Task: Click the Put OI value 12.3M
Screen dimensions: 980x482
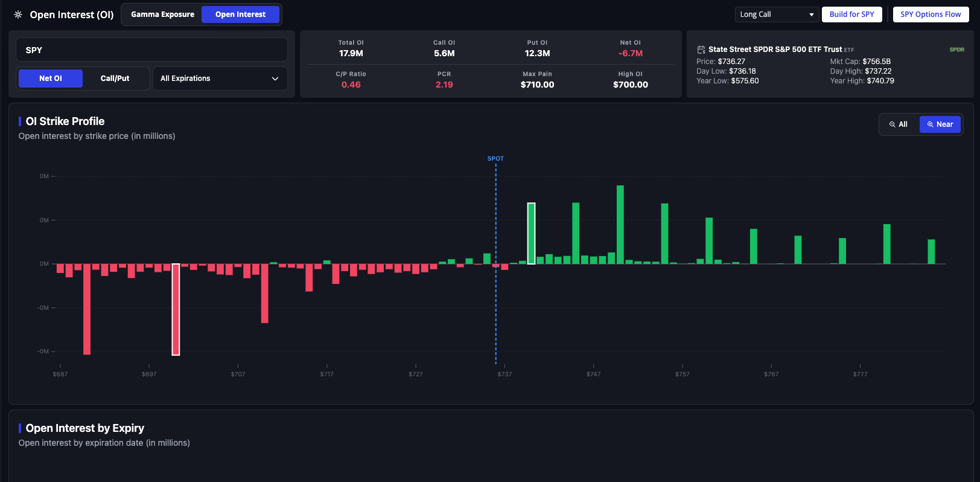Action: pos(537,53)
